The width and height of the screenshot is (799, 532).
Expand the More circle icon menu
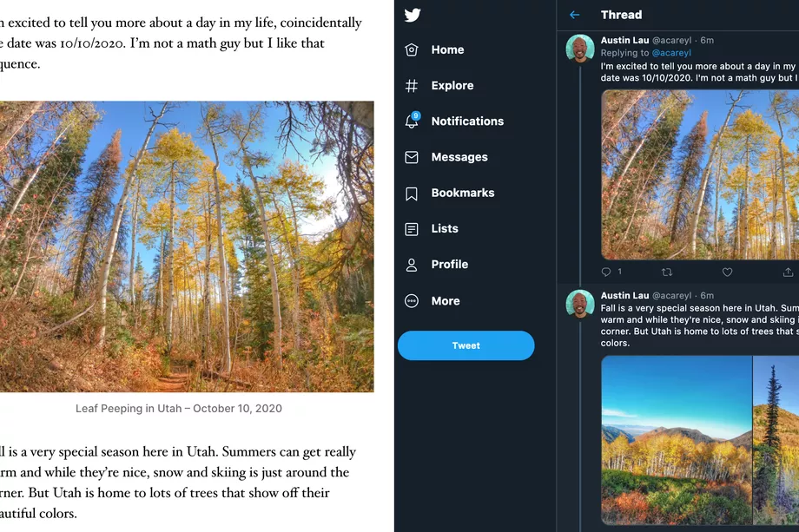[x=412, y=301]
